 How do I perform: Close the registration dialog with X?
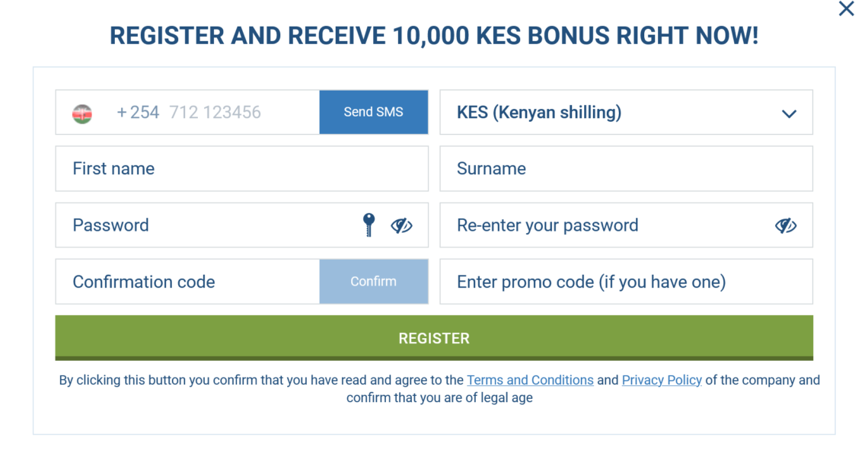pyautogui.click(x=846, y=9)
